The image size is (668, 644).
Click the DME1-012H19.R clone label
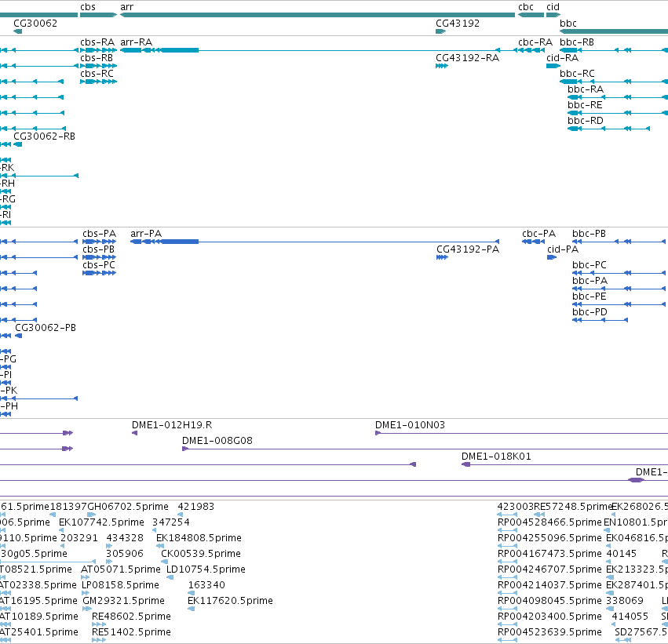pos(172,425)
